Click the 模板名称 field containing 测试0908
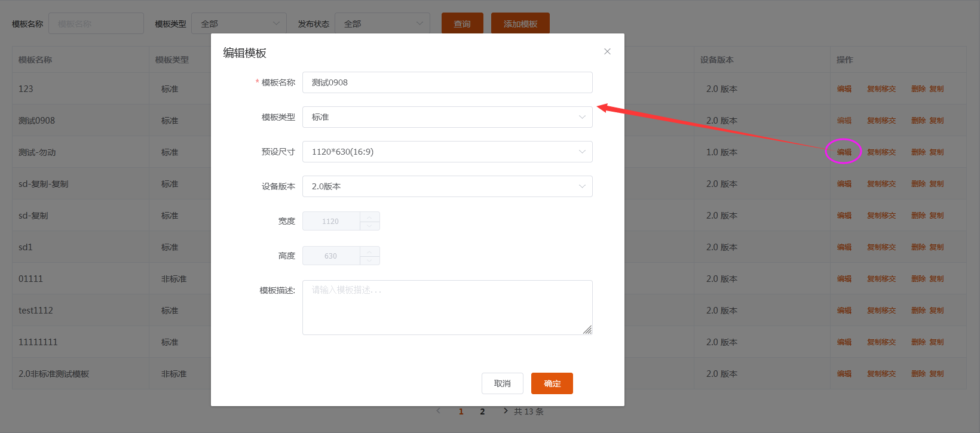The width and height of the screenshot is (980, 433). 447,82
